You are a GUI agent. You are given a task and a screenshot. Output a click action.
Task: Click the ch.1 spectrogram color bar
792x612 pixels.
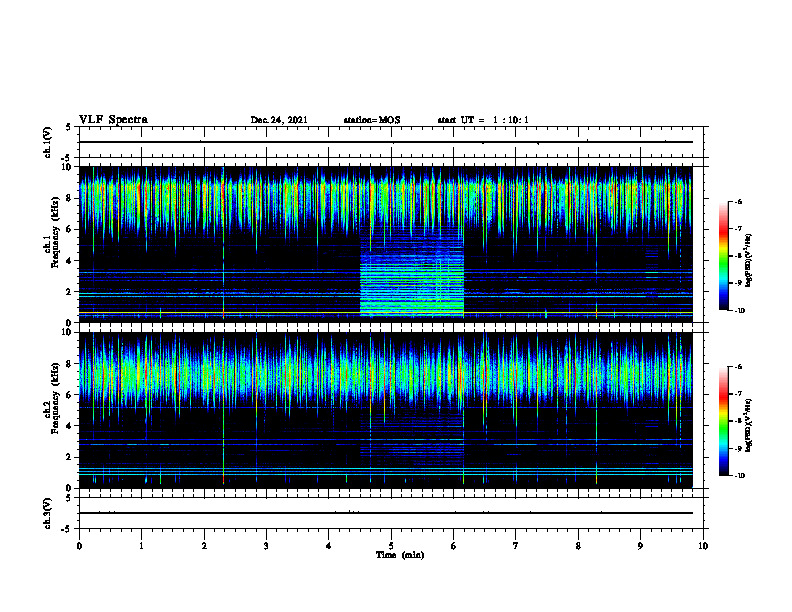(x=723, y=256)
